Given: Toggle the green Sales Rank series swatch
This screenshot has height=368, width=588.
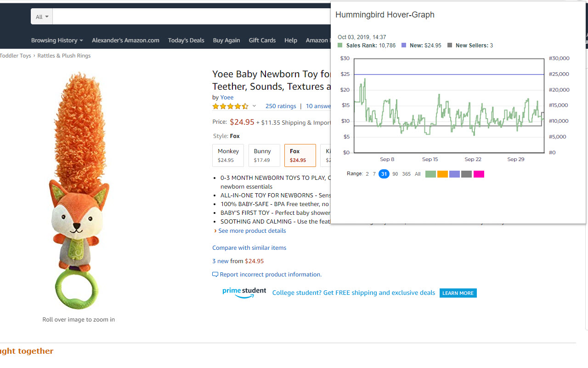Looking at the screenshot, I should 430,174.
